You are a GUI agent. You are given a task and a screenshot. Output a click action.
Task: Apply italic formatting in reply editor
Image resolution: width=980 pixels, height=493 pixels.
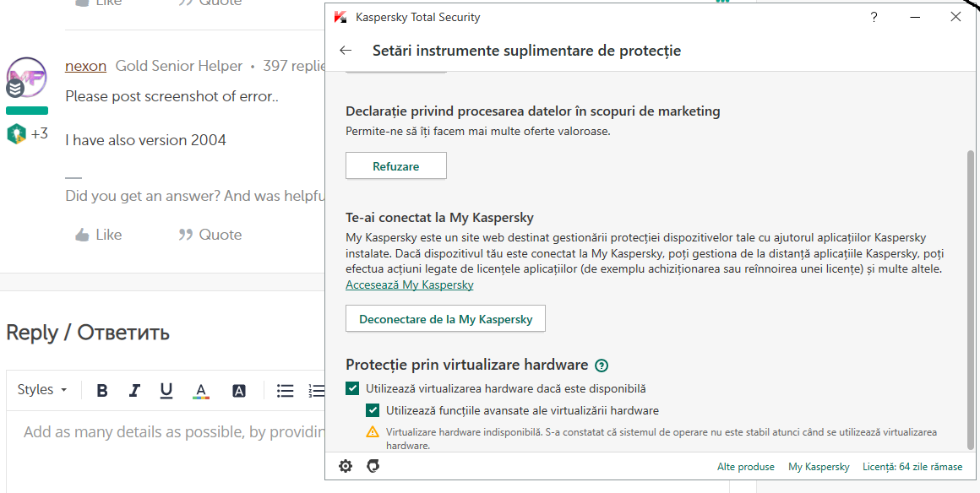point(134,390)
